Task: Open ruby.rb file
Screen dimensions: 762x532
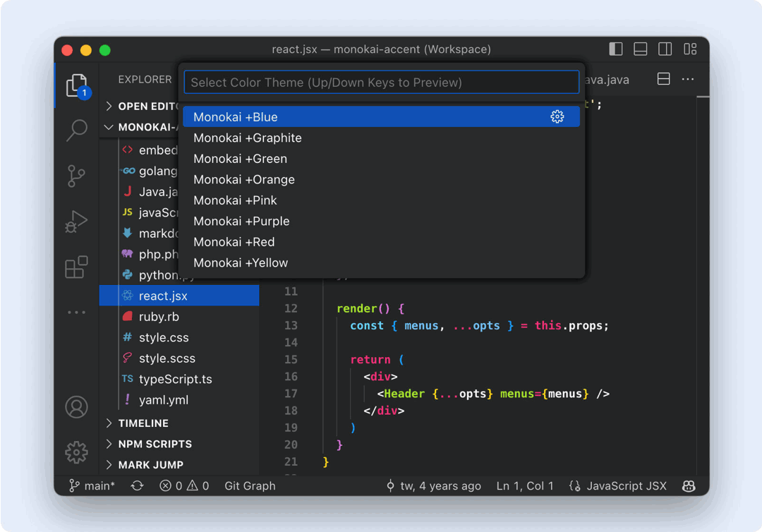Action: click(x=179, y=316)
